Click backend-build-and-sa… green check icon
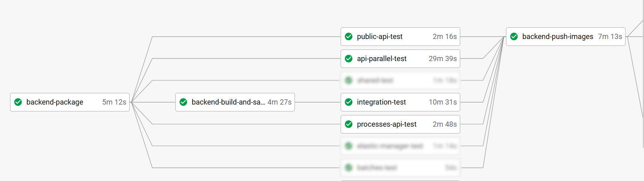This screenshot has height=181, width=644. coord(183,102)
